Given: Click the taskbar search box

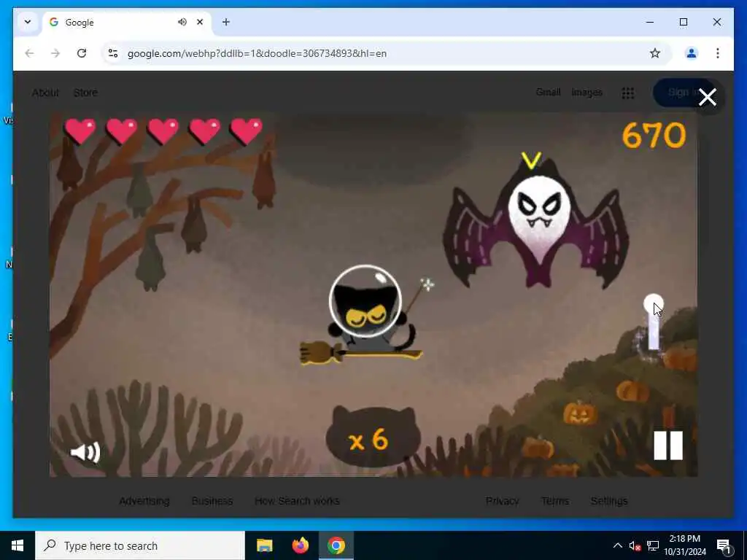Looking at the screenshot, I should click(x=139, y=545).
